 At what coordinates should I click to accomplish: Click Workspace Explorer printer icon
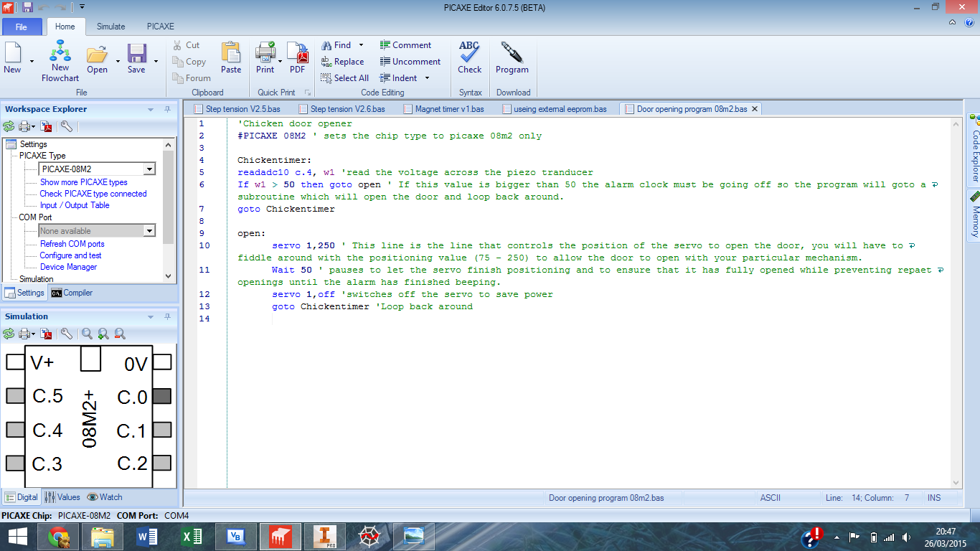point(24,127)
